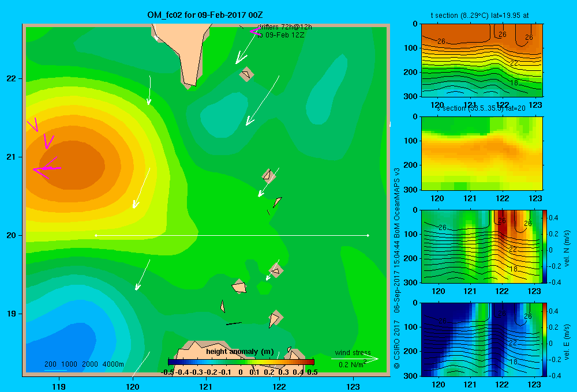Click the 0.5 tick on height anomaly scale

tap(312, 372)
